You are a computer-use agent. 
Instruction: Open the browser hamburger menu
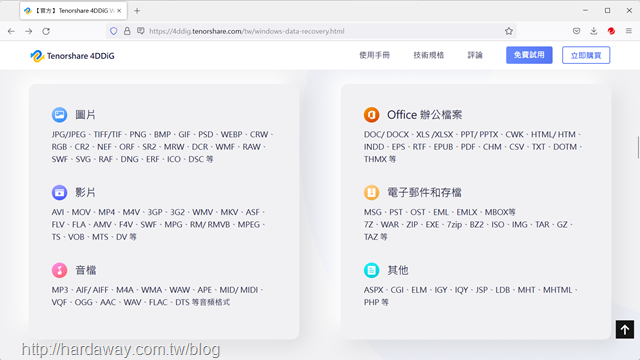[629, 31]
